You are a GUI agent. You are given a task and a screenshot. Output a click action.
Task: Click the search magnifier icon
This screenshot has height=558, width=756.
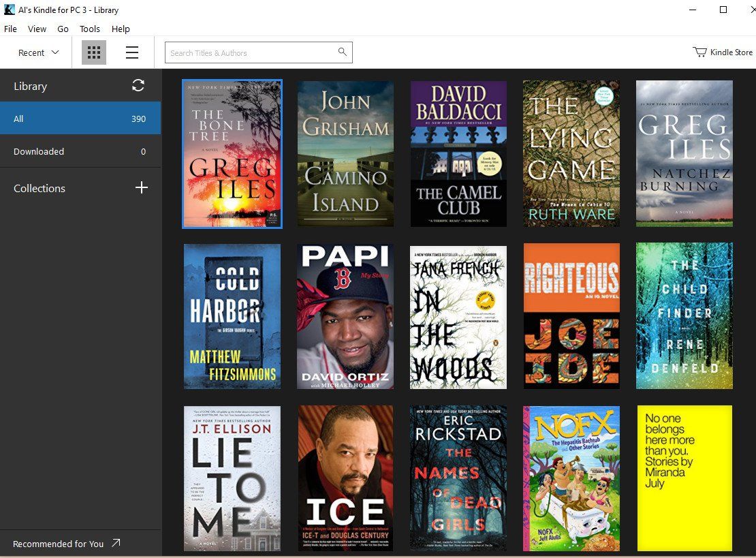[x=343, y=52]
